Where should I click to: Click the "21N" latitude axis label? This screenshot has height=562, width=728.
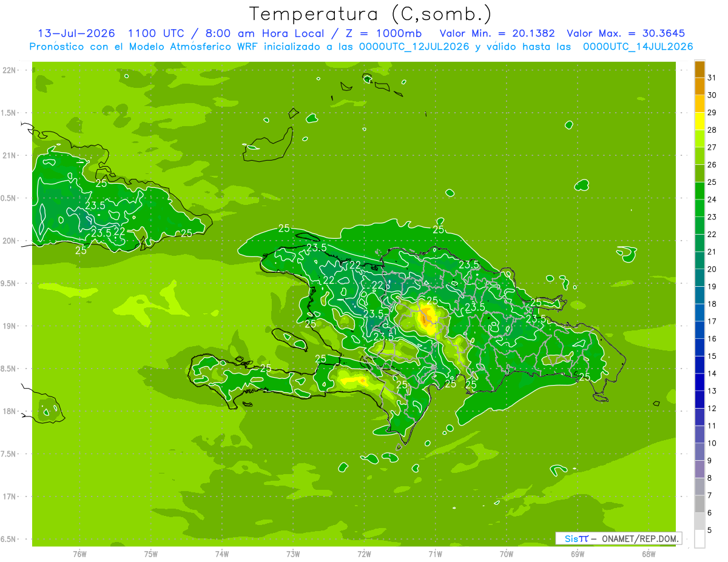(x=10, y=155)
